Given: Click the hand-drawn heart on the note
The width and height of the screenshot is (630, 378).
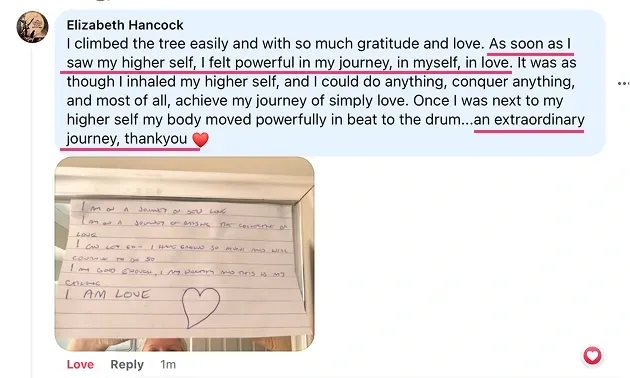Looking at the screenshot, I should click(x=200, y=307).
